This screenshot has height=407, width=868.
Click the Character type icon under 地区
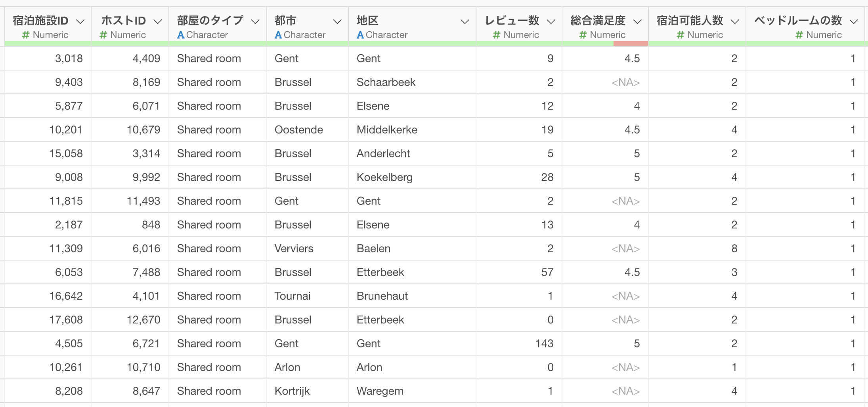(360, 35)
